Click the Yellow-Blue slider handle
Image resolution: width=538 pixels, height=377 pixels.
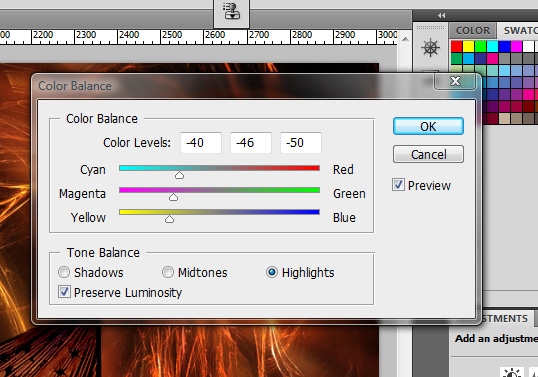(169, 219)
